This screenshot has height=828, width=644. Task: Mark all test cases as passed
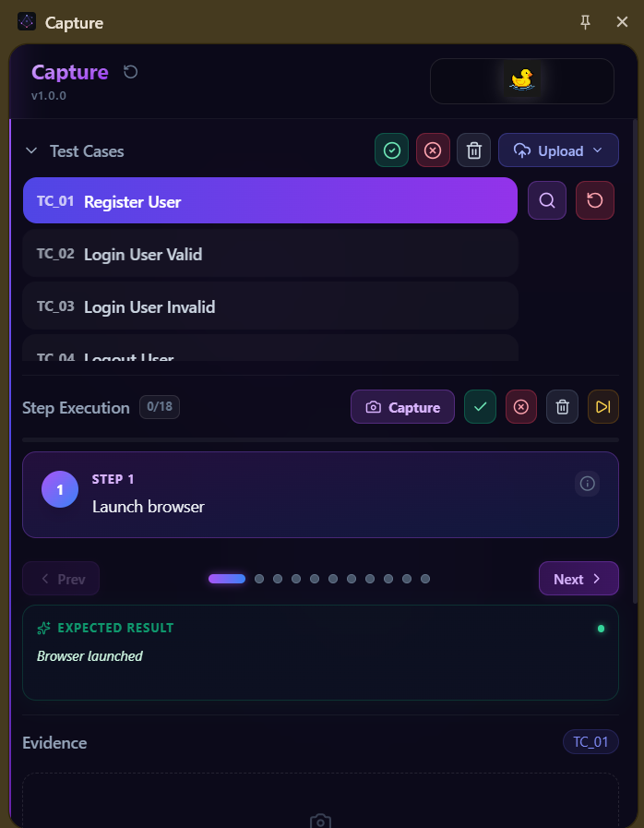coord(391,150)
